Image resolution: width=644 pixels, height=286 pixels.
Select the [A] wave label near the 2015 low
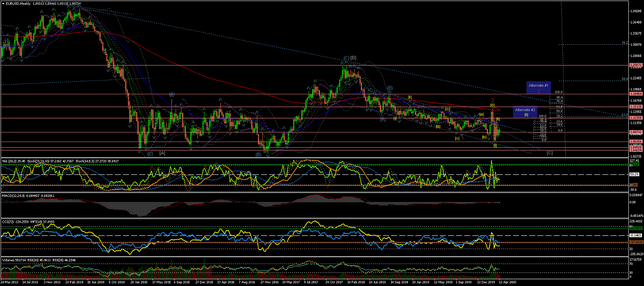click(x=162, y=154)
